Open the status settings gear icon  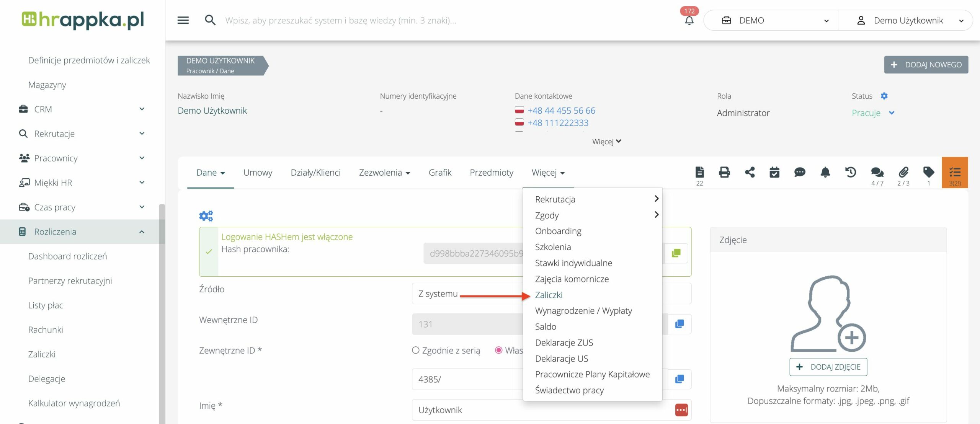tap(884, 96)
